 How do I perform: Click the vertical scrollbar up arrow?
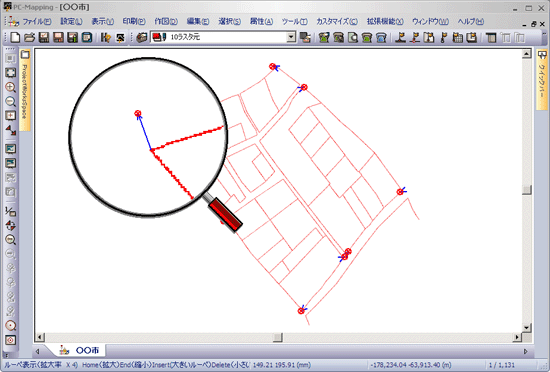coord(526,54)
